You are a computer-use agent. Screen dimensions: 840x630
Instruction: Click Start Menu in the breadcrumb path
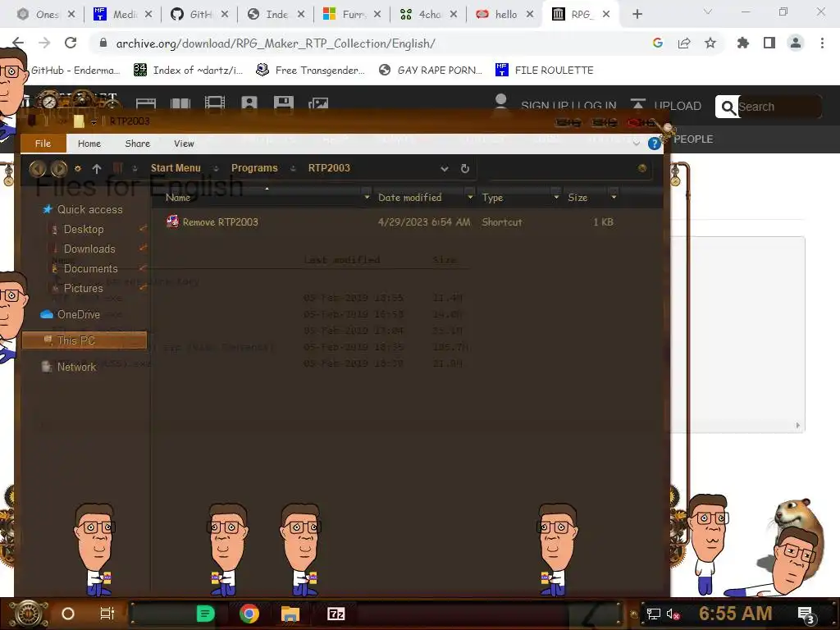click(x=176, y=168)
